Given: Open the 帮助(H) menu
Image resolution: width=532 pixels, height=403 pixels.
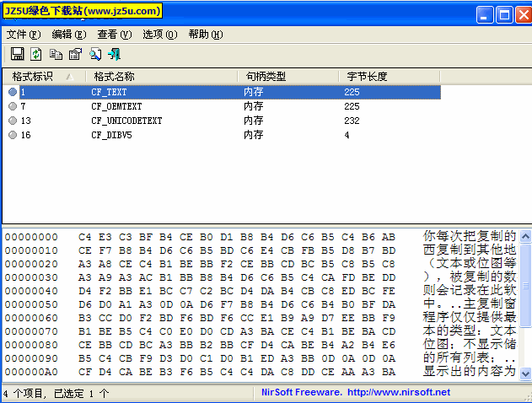Looking at the screenshot, I should tap(206, 35).
